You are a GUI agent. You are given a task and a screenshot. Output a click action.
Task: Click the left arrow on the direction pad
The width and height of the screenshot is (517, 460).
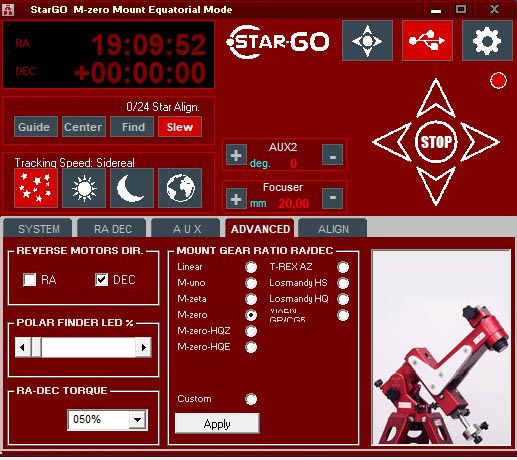(x=392, y=142)
